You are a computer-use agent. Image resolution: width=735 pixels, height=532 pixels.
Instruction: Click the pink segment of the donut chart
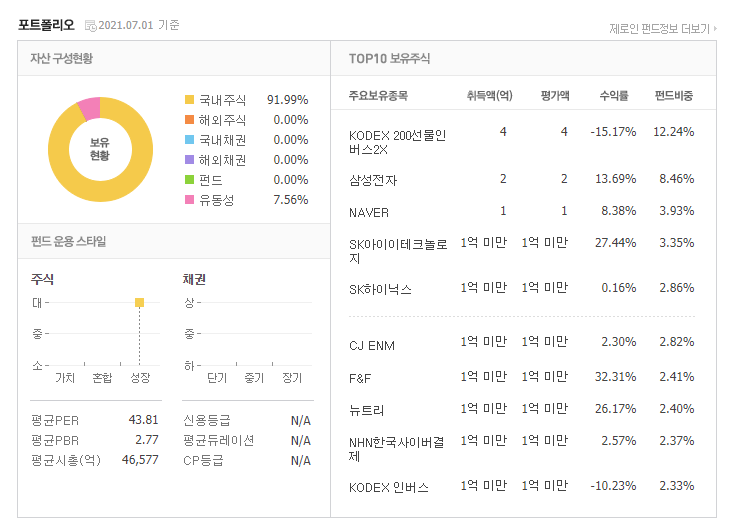90,107
